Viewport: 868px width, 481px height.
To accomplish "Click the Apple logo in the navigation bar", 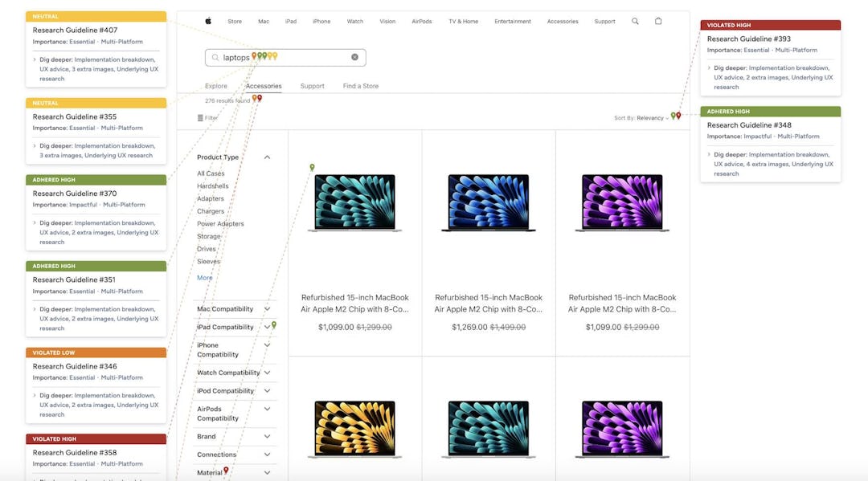I will pos(208,22).
